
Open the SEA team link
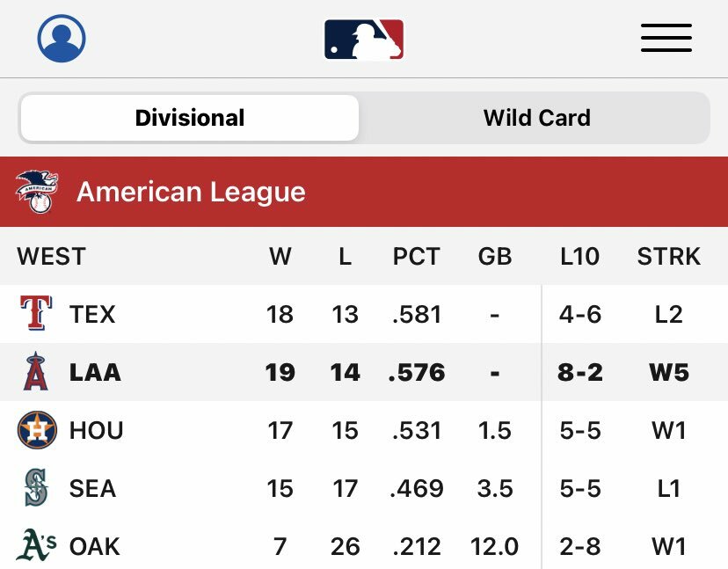(x=92, y=488)
